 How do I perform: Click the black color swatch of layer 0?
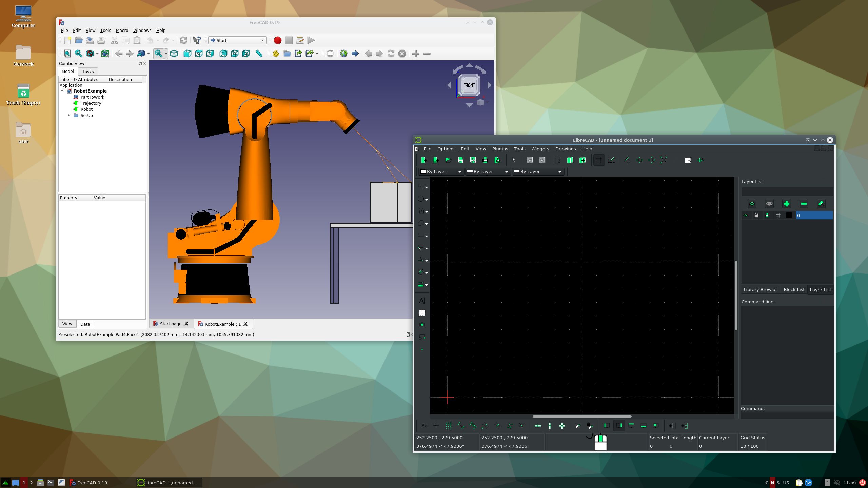(x=789, y=215)
